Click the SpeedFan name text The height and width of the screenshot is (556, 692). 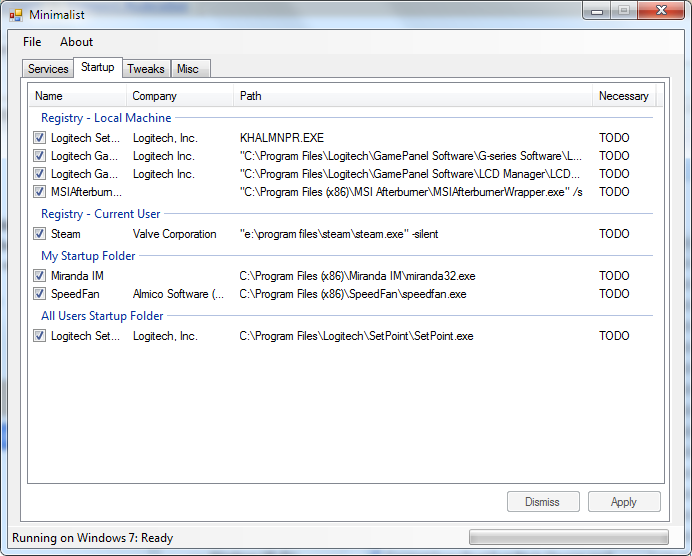(x=75, y=294)
